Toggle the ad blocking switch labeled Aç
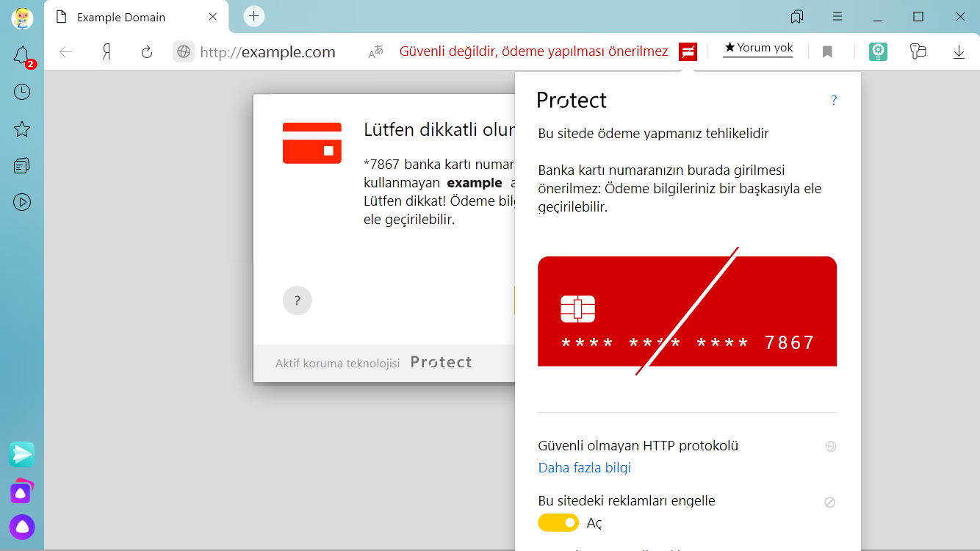Viewport: 980px width, 551px height. 558,522
